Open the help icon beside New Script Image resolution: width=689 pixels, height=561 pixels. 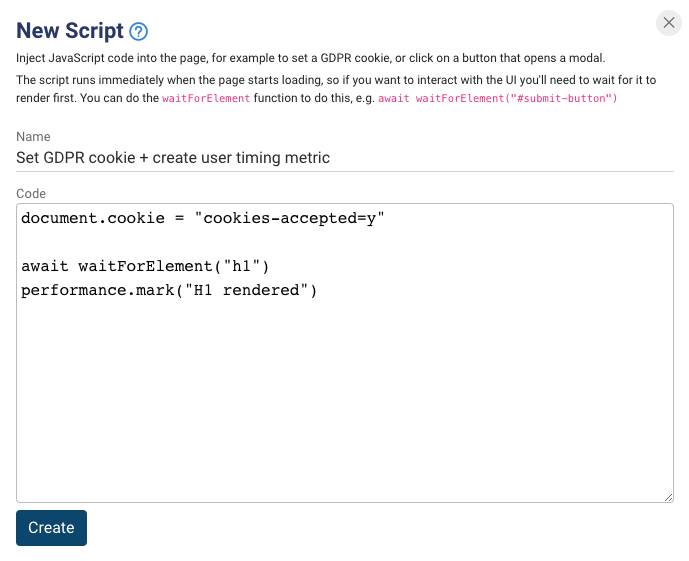tap(138, 32)
